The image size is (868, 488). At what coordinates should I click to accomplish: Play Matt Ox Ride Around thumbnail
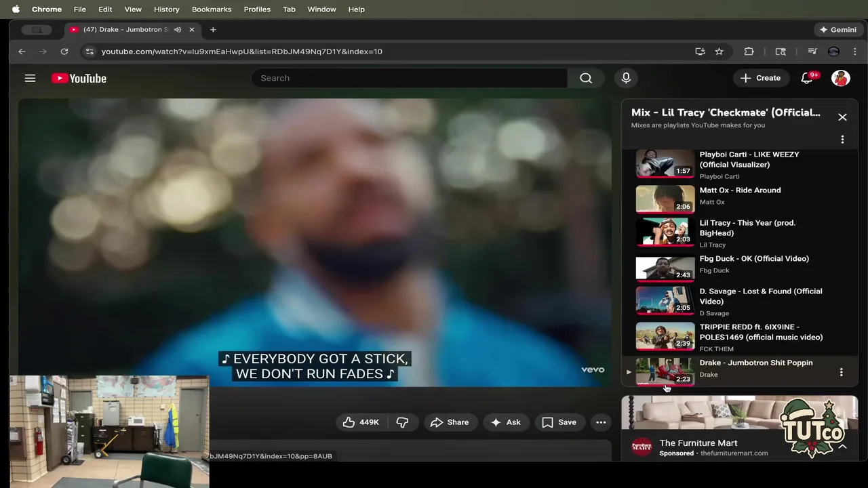point(665,199)
